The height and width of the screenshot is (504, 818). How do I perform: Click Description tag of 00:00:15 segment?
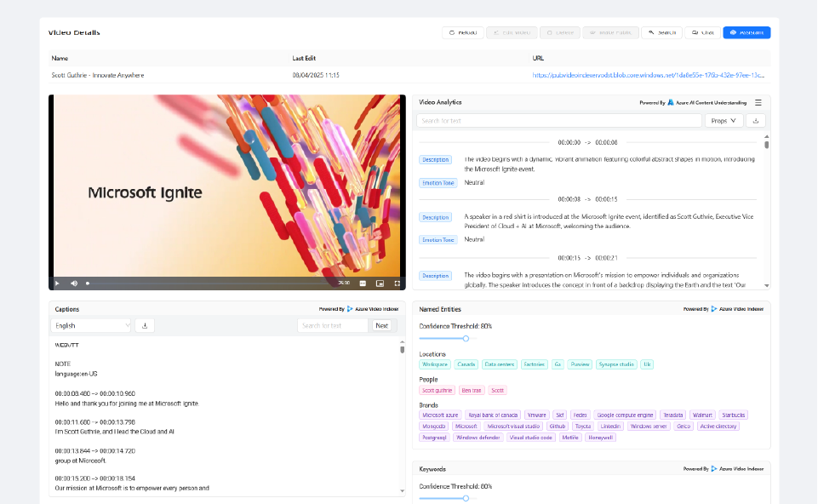[436, 276]
